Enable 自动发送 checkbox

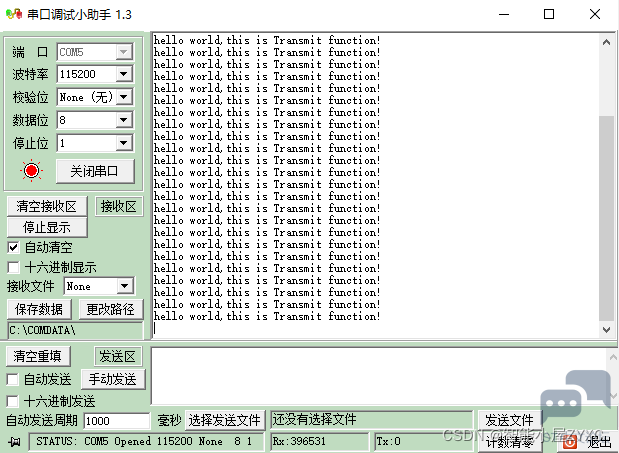12,380
